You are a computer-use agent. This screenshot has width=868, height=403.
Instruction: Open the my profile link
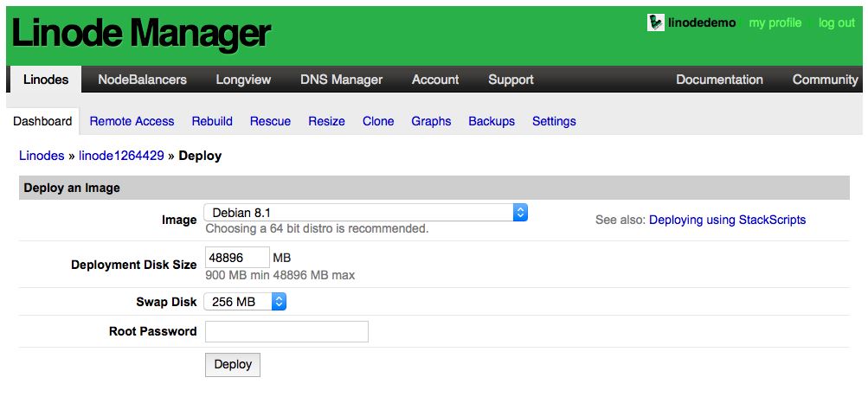(775, 22)
